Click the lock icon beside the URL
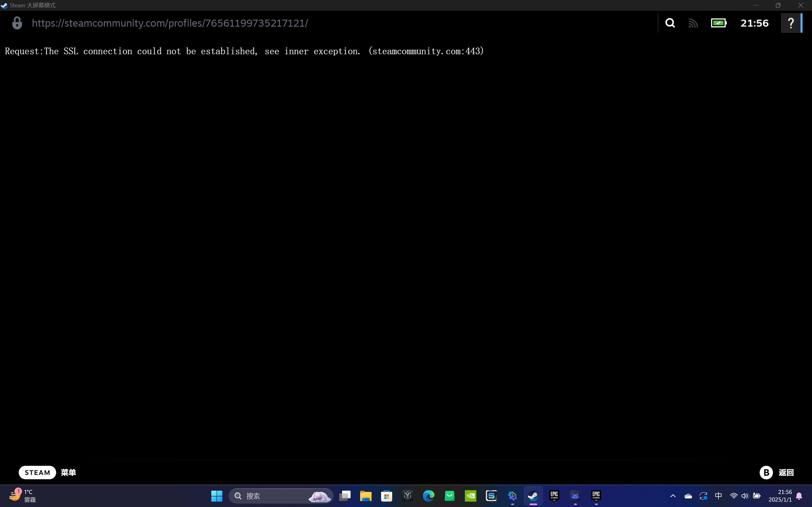The image size is (812, 507). point(17,23)
